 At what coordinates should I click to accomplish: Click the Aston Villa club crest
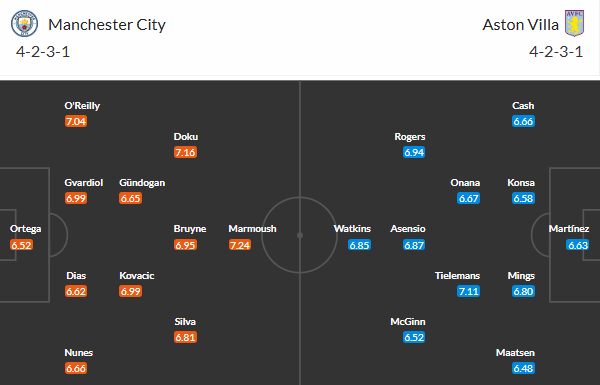tap(574, 23)
